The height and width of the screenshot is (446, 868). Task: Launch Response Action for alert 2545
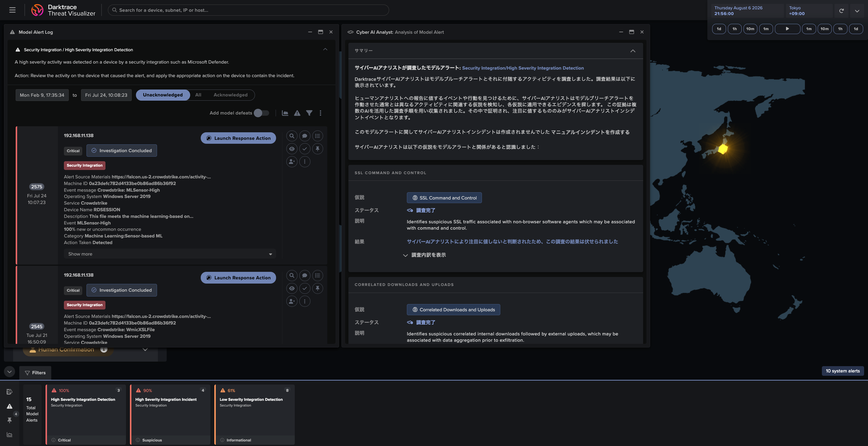point(238,278)
